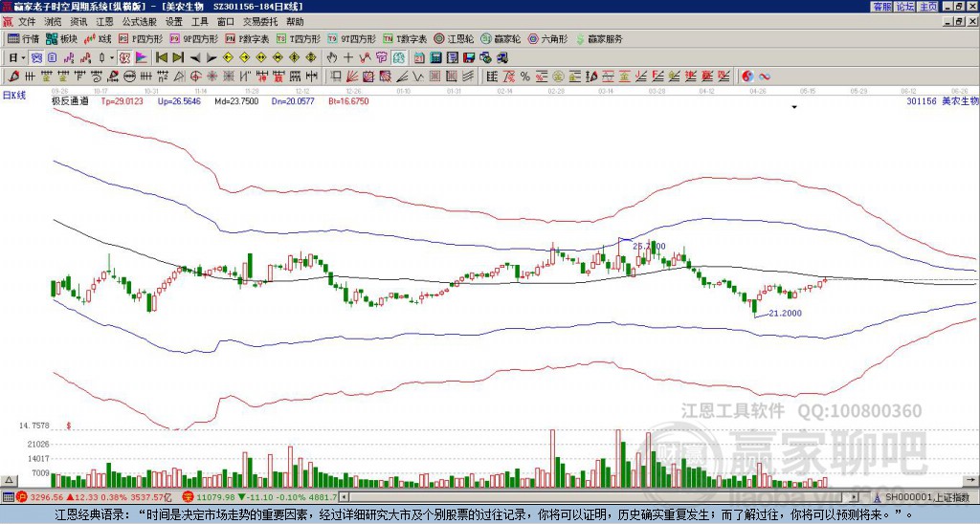Image resolution: width=980 pixels, height=524 pixels.
Task: Click horizontal scrollbar right arrow
Action: [855, 497]
